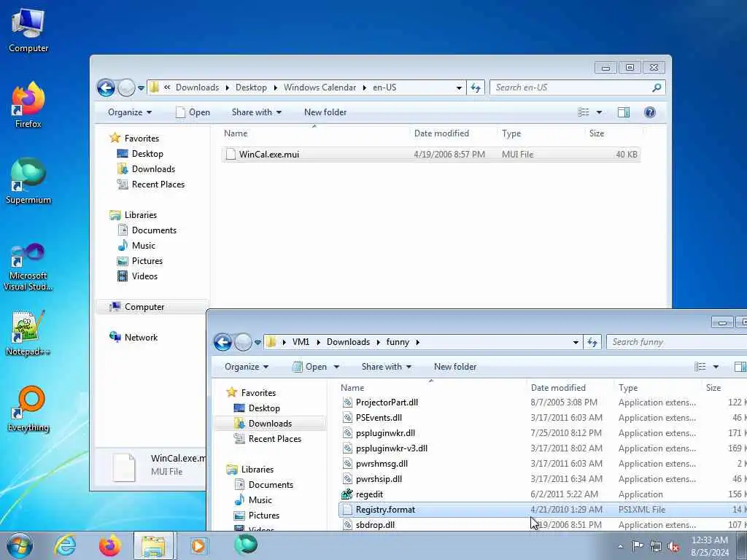This screenshot has width=747, height=560.
Task: Click the network tray icon
Action: tap(656, 546)
